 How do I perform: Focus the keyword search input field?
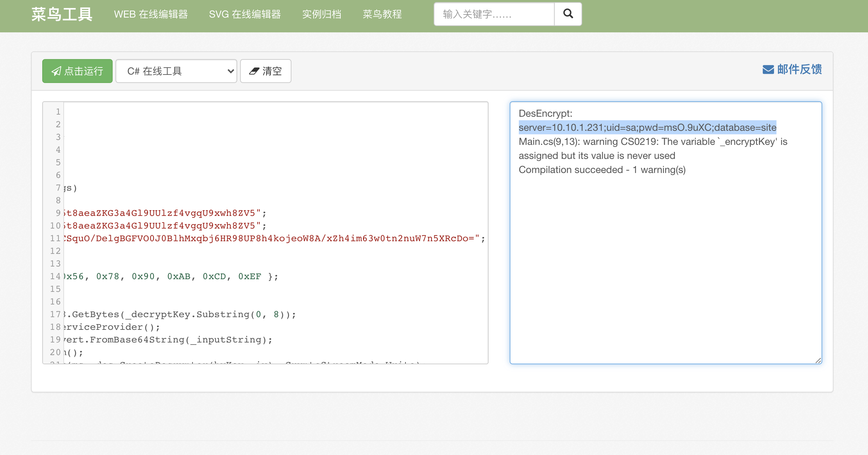(x=494, y=14)
